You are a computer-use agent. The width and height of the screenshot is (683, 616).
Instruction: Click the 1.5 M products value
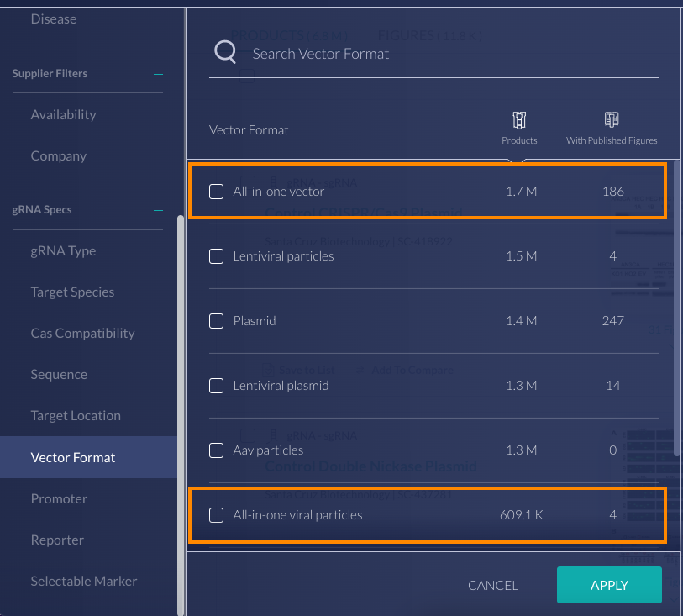point(522,256)
